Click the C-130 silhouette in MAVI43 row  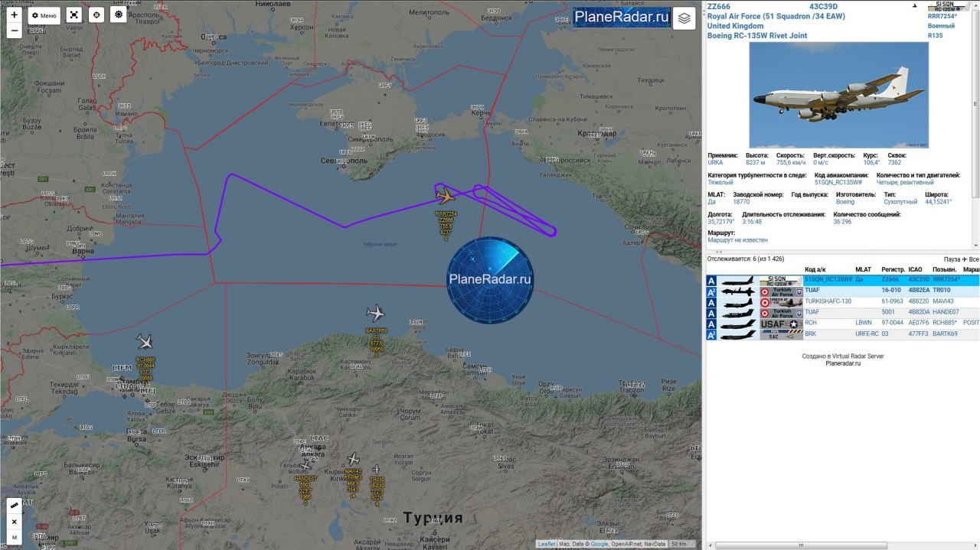(738, 302)
